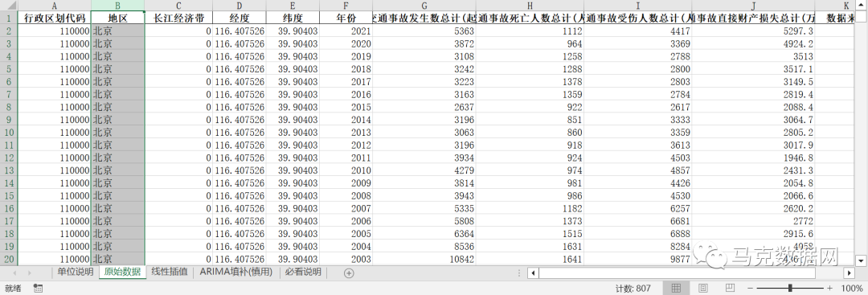Select column C header
The width and height of the screenshot is (868, 295).
click(x=178, y=5)
